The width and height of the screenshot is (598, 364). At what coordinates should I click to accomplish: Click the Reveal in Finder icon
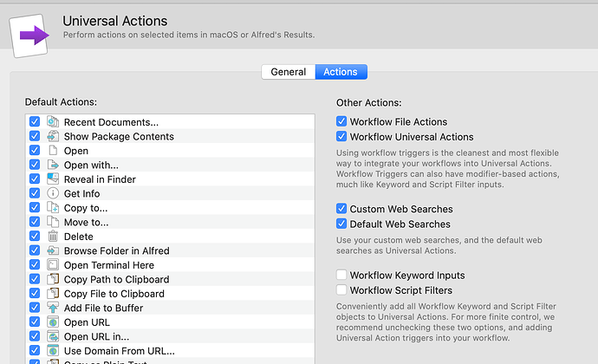(53, 179)
